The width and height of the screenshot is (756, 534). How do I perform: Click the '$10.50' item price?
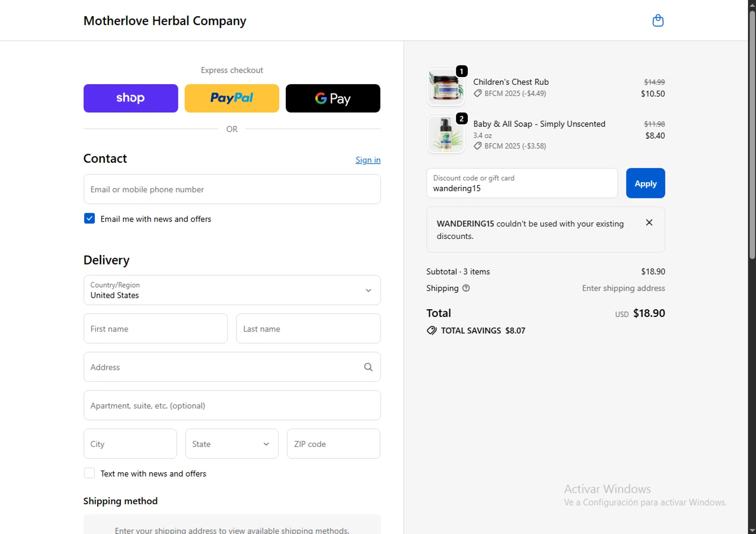(653, 94)
